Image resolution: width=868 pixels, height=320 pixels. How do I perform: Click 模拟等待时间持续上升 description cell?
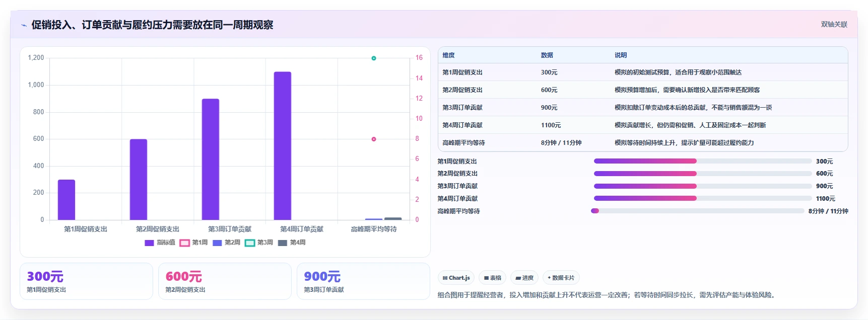pos(684,143)
